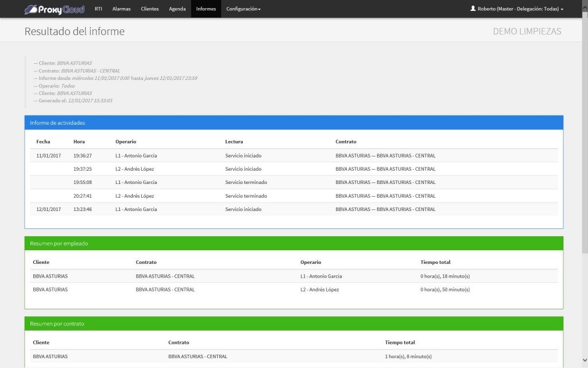Click the Resumen por empleado header

[294, 243]
